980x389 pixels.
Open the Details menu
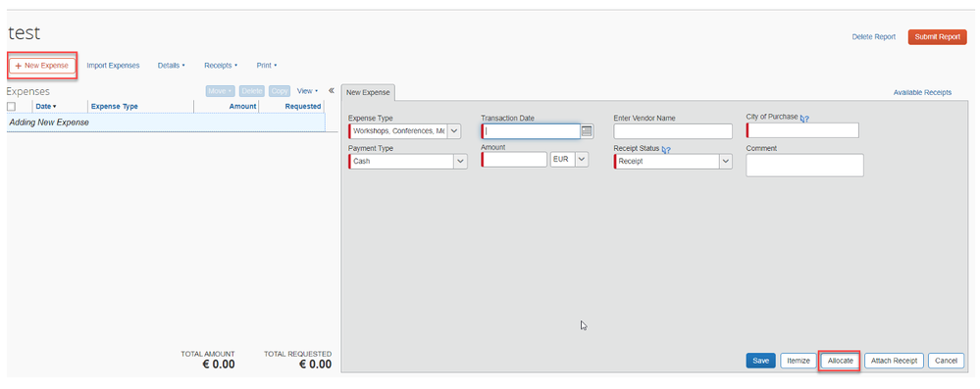coord(172,65)
